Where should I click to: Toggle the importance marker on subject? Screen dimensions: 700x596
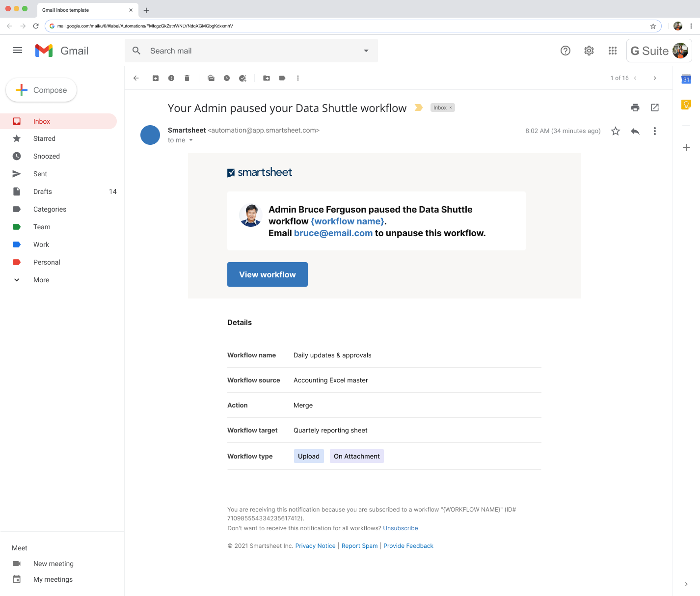tap(419, 108)
